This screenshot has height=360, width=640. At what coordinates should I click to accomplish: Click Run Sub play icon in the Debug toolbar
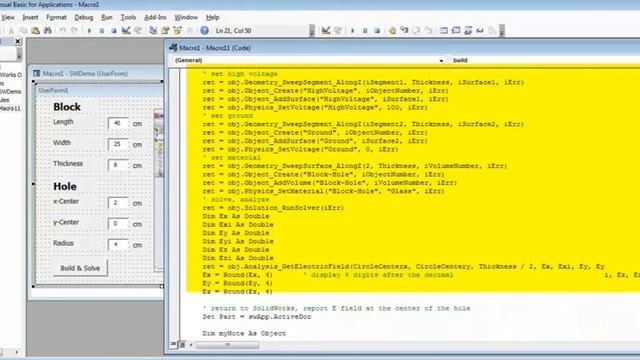pos(353,31)
